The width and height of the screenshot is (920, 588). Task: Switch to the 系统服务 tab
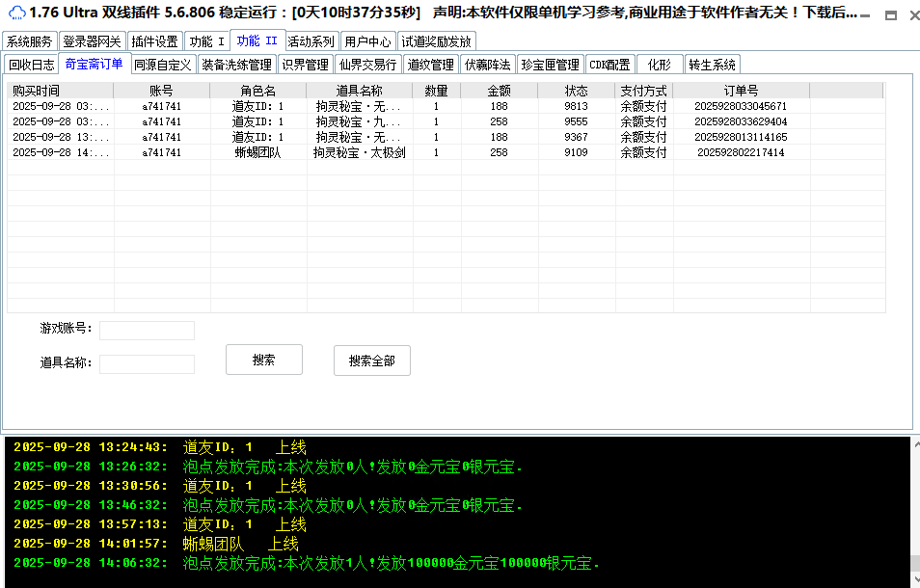pos(29,41)
